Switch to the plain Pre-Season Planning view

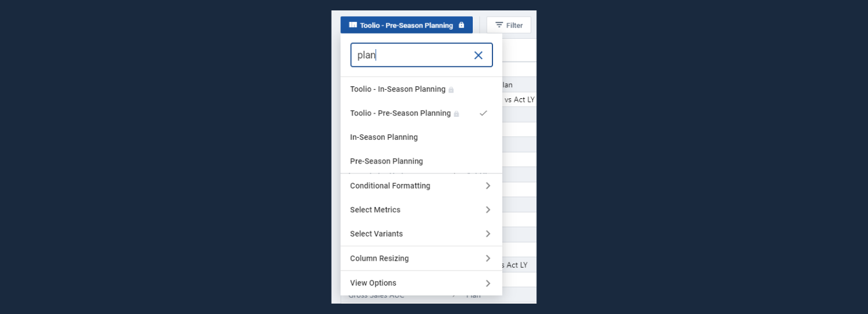(387, 161)
